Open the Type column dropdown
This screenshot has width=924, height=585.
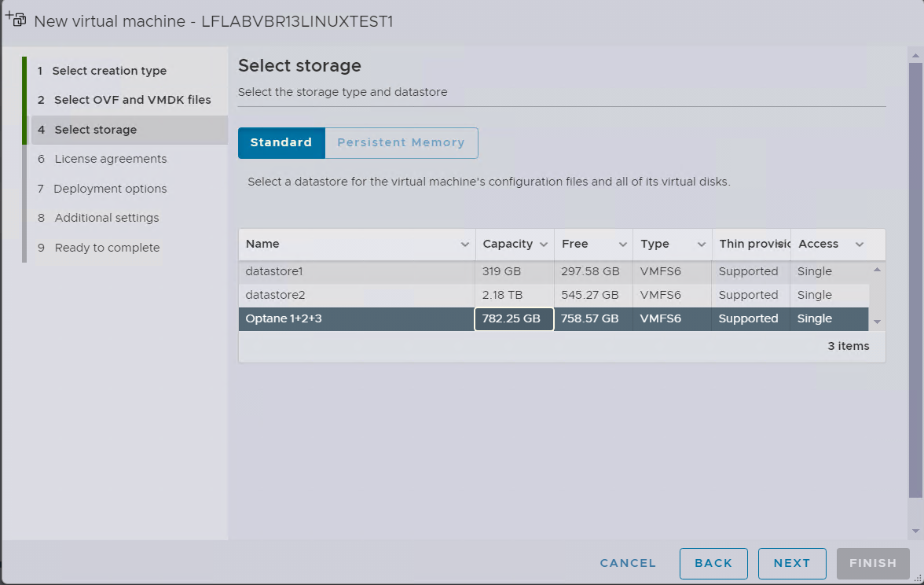[x=700, y=244]
